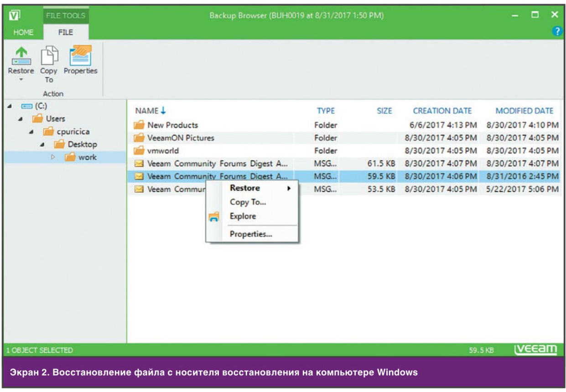Sort by the NAME column header
The width and height of the screenshot is (566, 392).
pos(146,111)
